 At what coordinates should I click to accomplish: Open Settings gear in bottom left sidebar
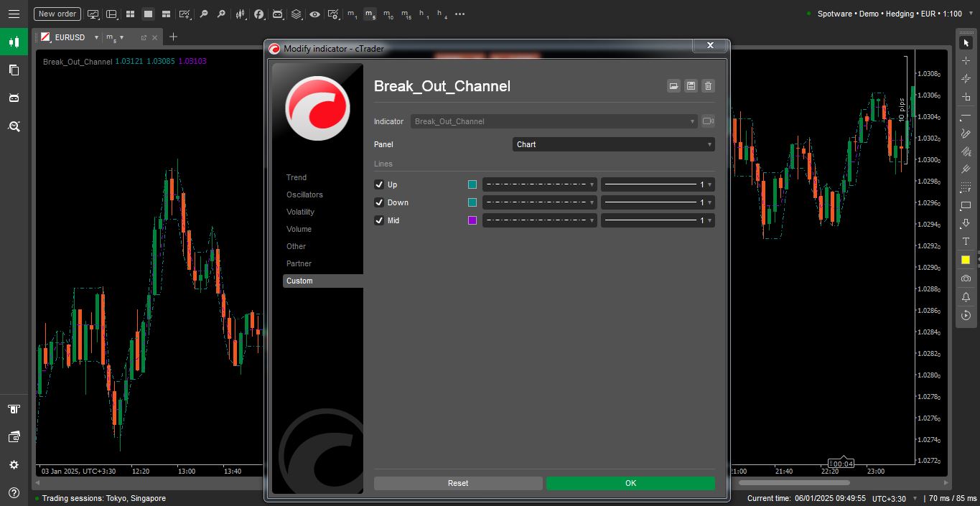(x=14, y=464)
